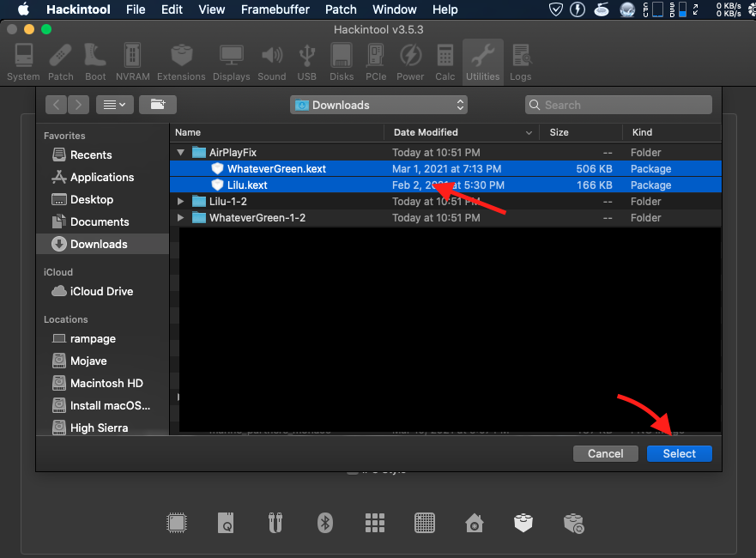Screen dimensions: 756x558
Task: Select the AirPlayFix folder row
Action: [445, 153]
